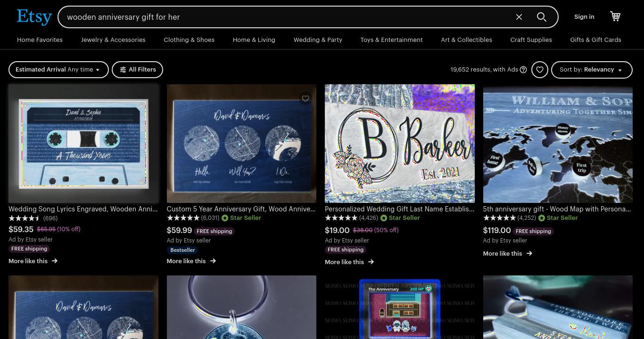Image resolution: width=644 pixels, height=339 pixels.
Task: Click the Star Seller badge on the $59.99 item
Action: pos(241,218)
